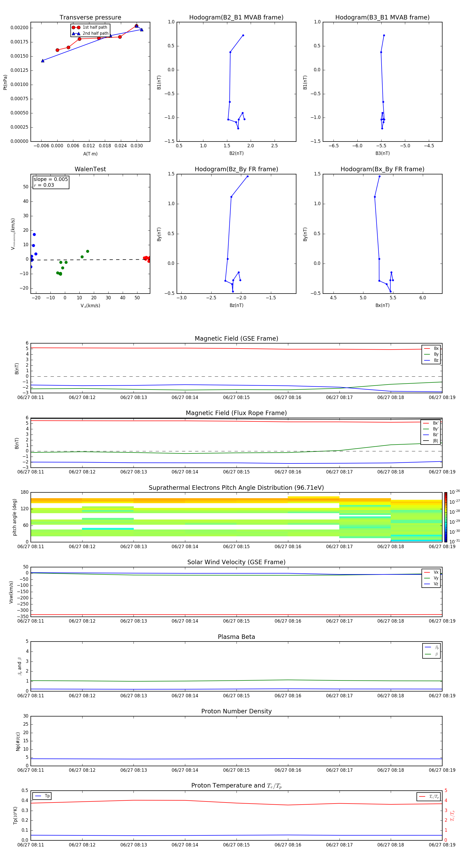The height and width of the screenshot is (868, 473).
Task: Click the Vy legend entry in velocity plot
Action: [x=431, y=578]
